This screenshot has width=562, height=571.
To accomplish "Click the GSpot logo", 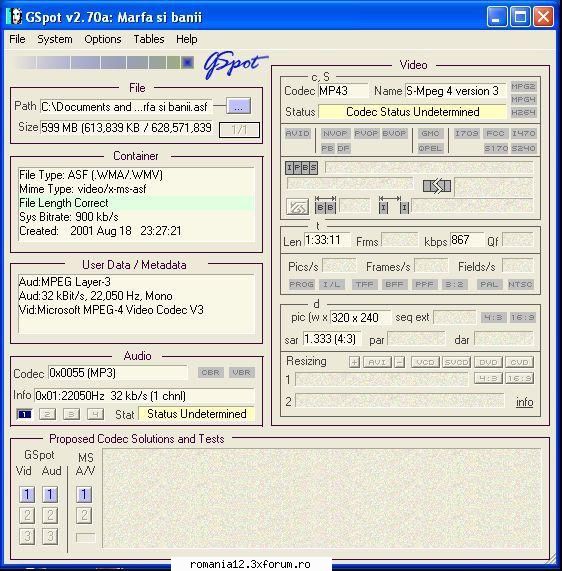I will point(235,64).
